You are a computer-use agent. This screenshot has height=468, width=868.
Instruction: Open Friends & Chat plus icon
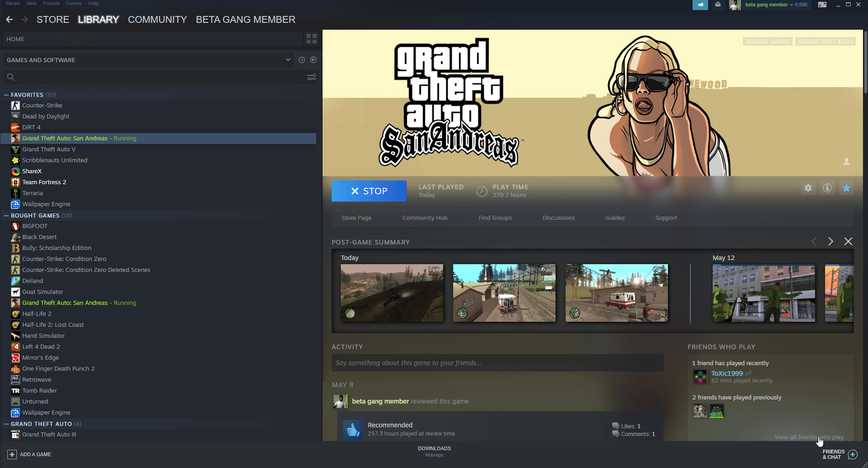[x=852, y=454]
